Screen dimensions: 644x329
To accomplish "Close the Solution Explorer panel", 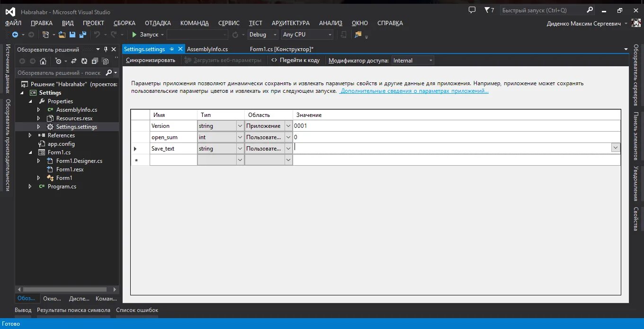I will point(114,49).
